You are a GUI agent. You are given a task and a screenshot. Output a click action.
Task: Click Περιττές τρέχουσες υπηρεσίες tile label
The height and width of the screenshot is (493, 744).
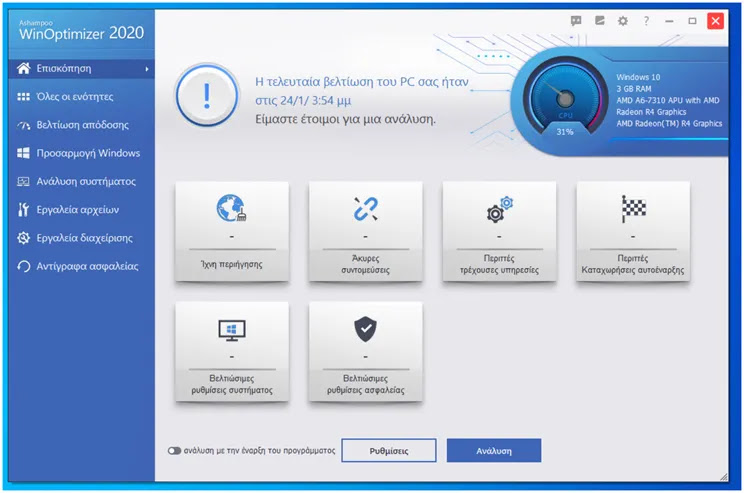[x=499, y=264]
